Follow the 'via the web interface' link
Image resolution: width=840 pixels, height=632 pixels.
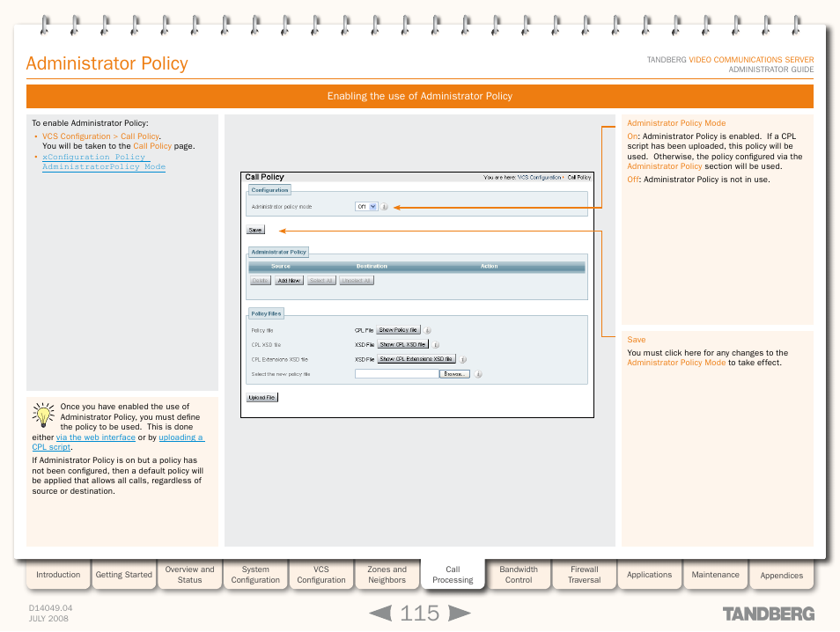96,437
